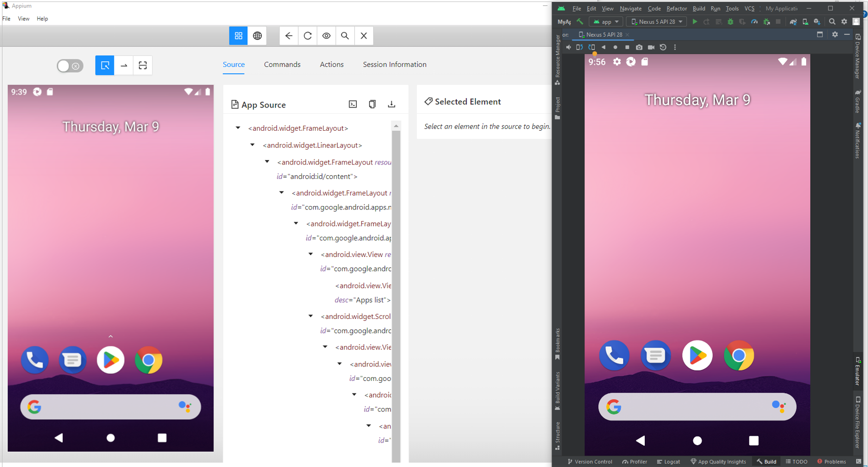Image resolution: width=868 pixels, height=467 pixels.
Task: Open the Refactor menu in Android Studio
Action: [x=676, y=8]
